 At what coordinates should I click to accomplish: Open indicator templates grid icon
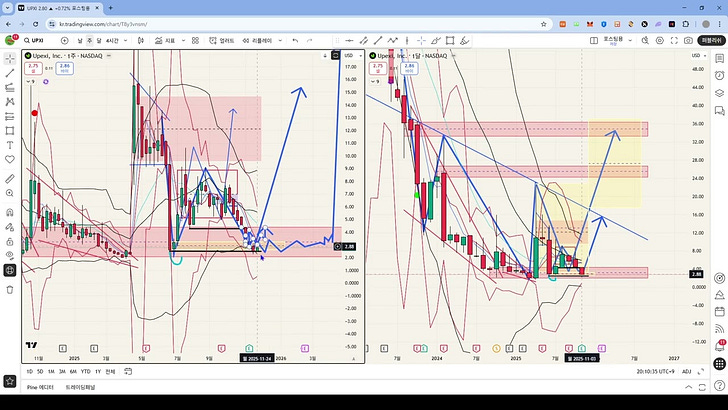tap(195, 40)
